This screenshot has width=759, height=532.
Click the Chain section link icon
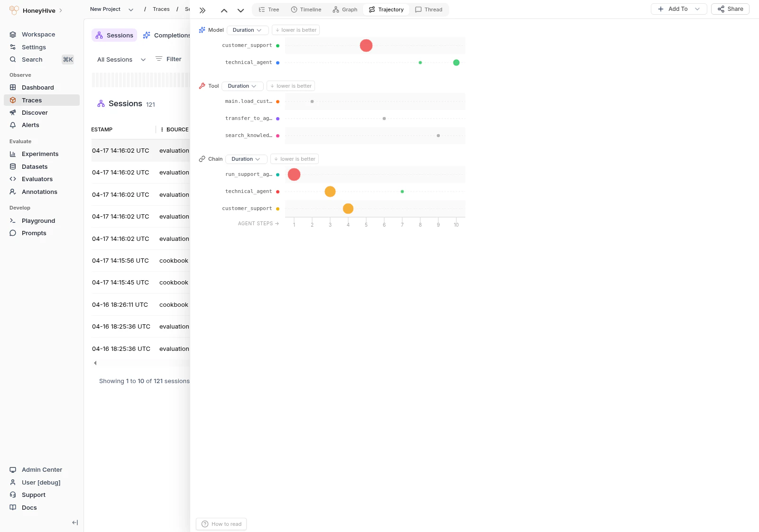[x=202, y=159]
